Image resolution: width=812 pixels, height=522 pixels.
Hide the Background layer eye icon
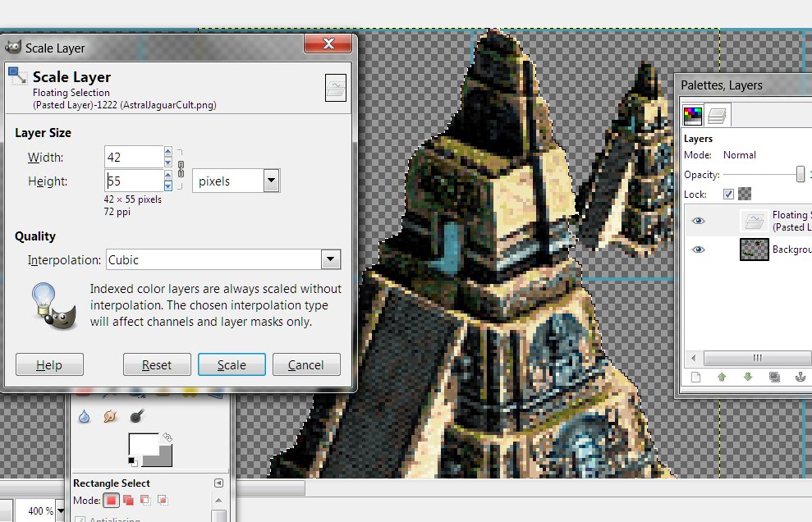click(699, 250)
